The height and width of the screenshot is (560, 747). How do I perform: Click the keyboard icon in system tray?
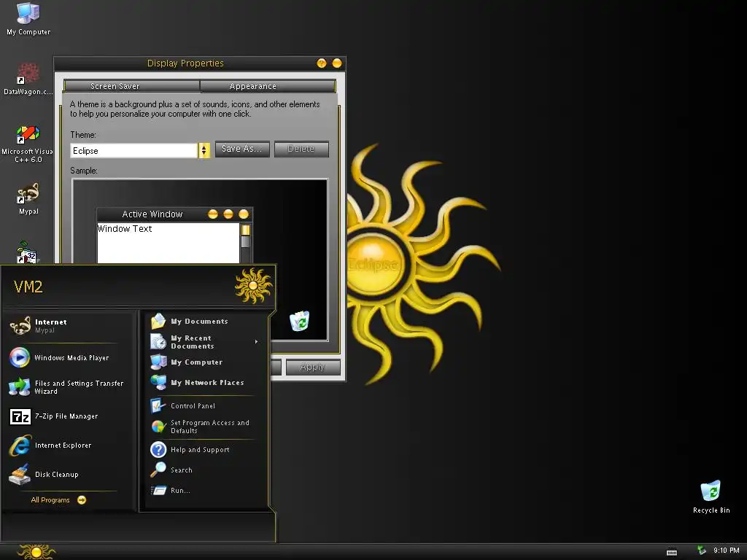(672, 553)
